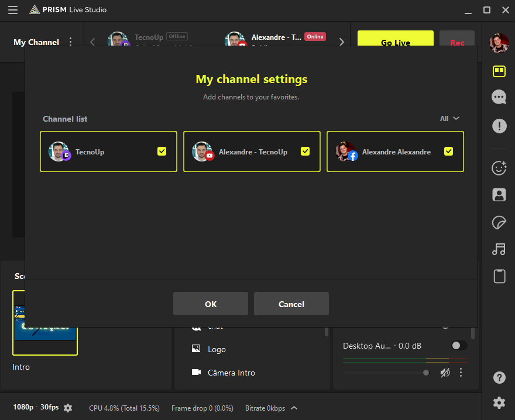
Task: Open the beauty face effects icon
Action: pyautogui.click(x=499, y=168)
